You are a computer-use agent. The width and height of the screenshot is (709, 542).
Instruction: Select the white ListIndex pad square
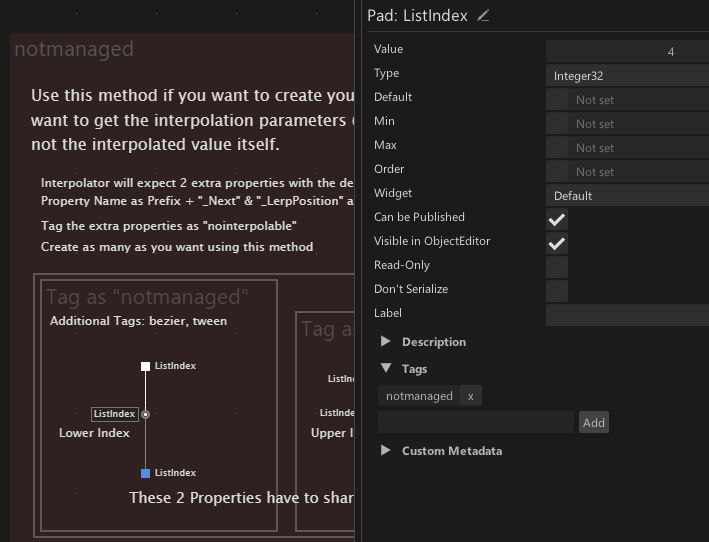click(x=145, y=367)
